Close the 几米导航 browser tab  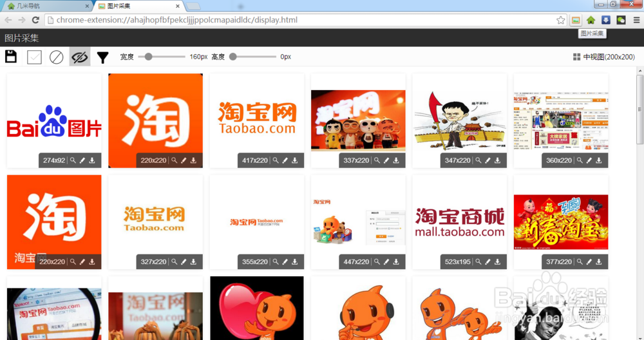87,6
